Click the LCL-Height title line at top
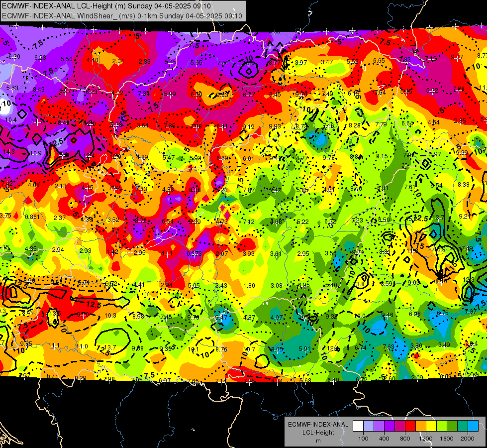 coord(106,6)
